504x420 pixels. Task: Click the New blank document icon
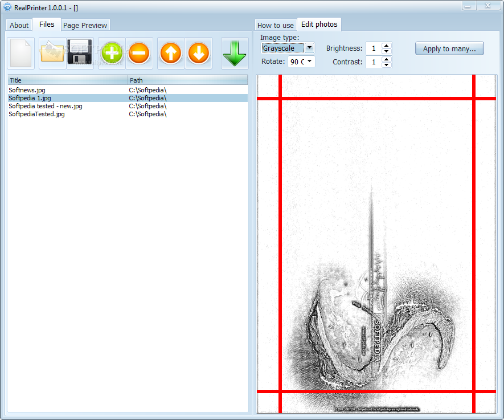[x=21, y=53]
